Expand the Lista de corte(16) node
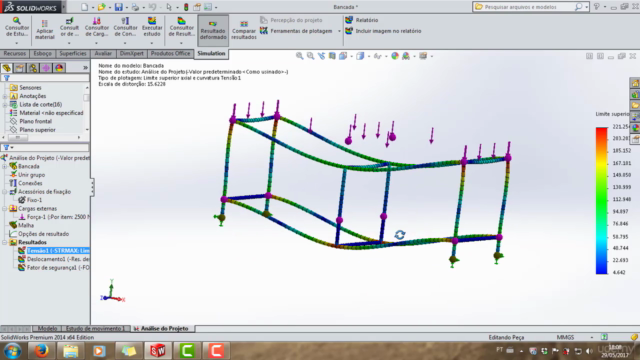 click(5, 105)
